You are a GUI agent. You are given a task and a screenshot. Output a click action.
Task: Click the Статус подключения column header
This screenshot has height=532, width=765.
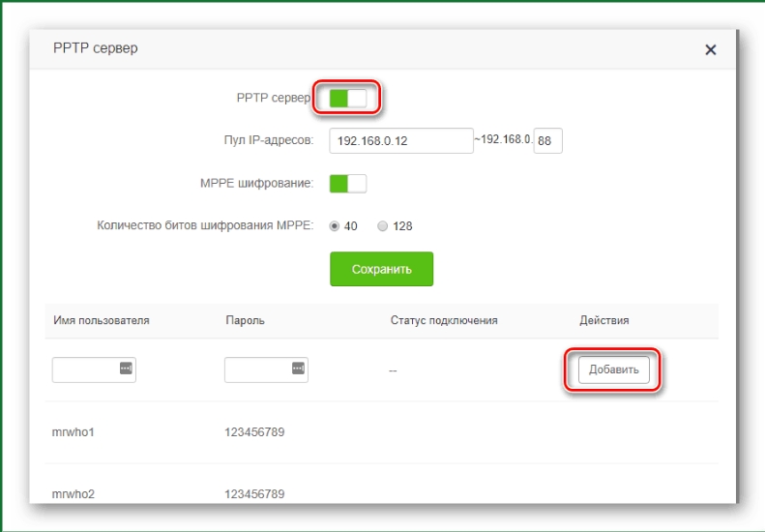[x=443, y=320]
